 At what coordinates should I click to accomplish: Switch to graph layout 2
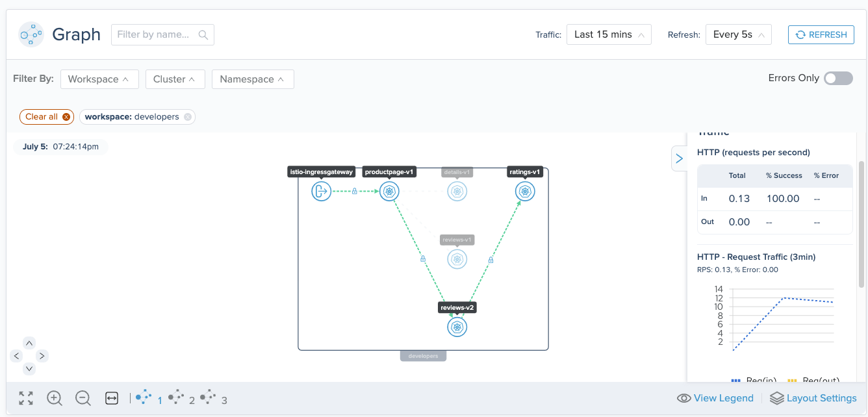click(177, 398)
